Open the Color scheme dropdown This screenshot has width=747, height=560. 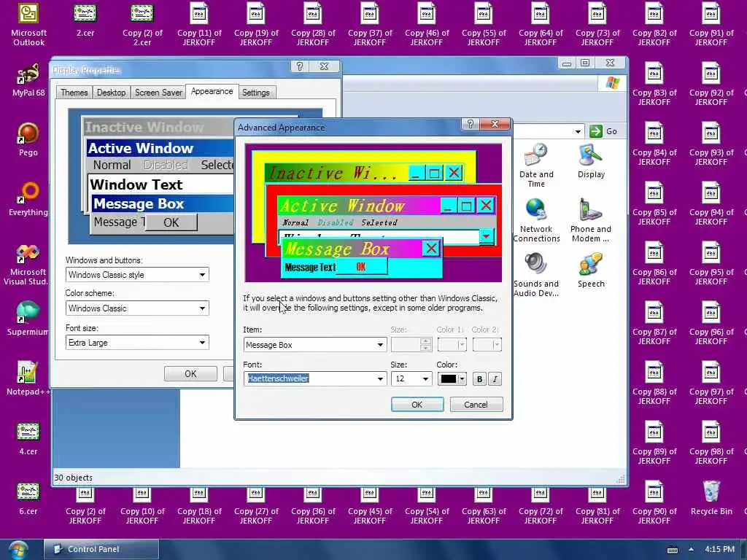point(137,308)
